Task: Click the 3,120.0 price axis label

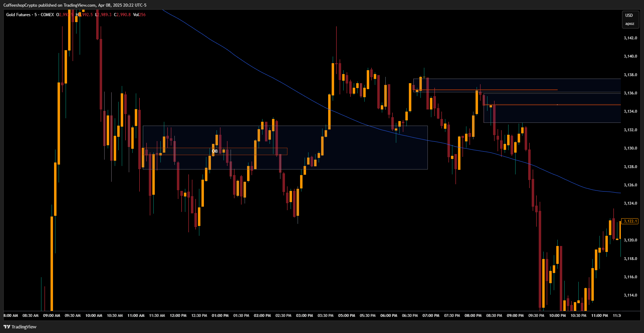Action: 630,240
